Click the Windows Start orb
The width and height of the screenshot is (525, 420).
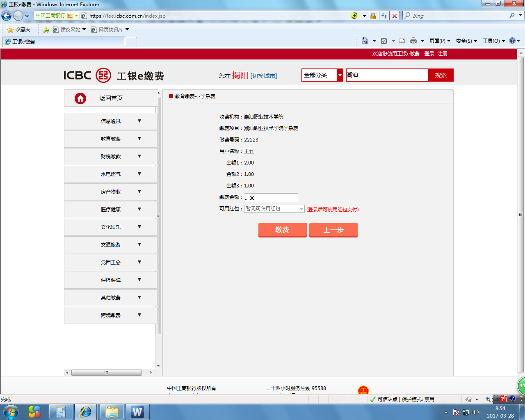[x=11, y=412]
